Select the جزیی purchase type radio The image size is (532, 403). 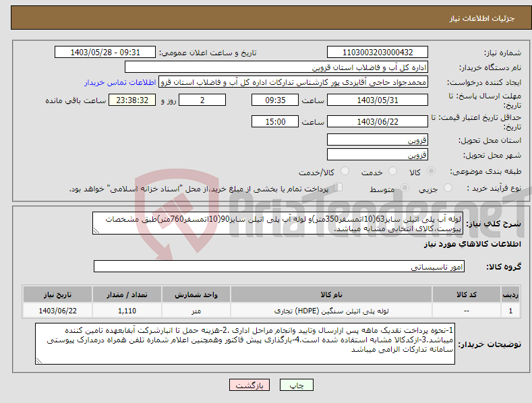pyautogui.click(x=448, y=187)
